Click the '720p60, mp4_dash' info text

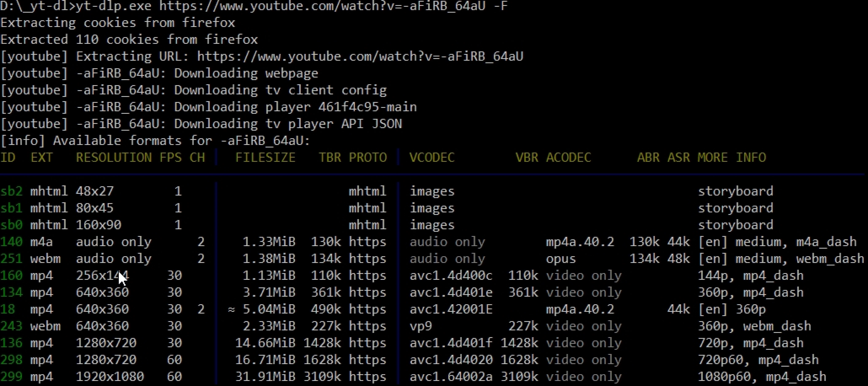758,360
